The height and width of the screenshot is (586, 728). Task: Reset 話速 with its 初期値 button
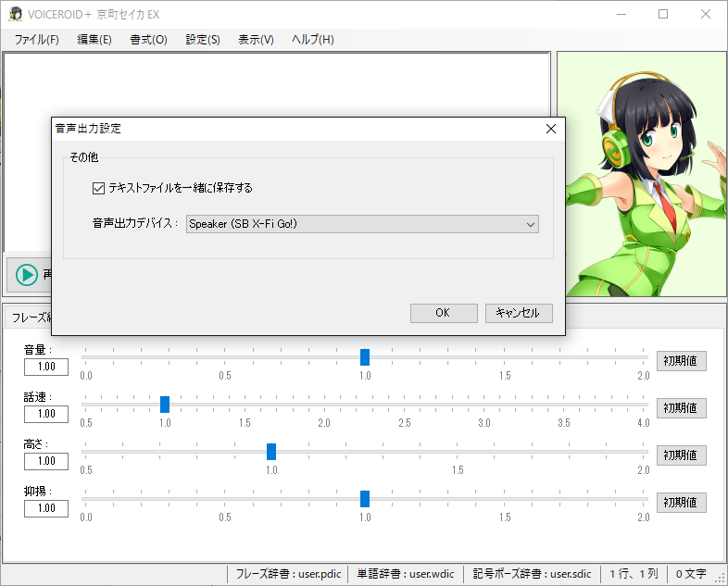(682, 408)
